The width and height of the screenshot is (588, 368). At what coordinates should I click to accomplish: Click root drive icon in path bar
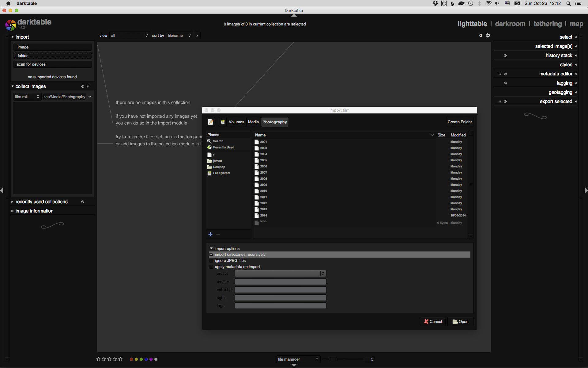[x=223, y=122]
